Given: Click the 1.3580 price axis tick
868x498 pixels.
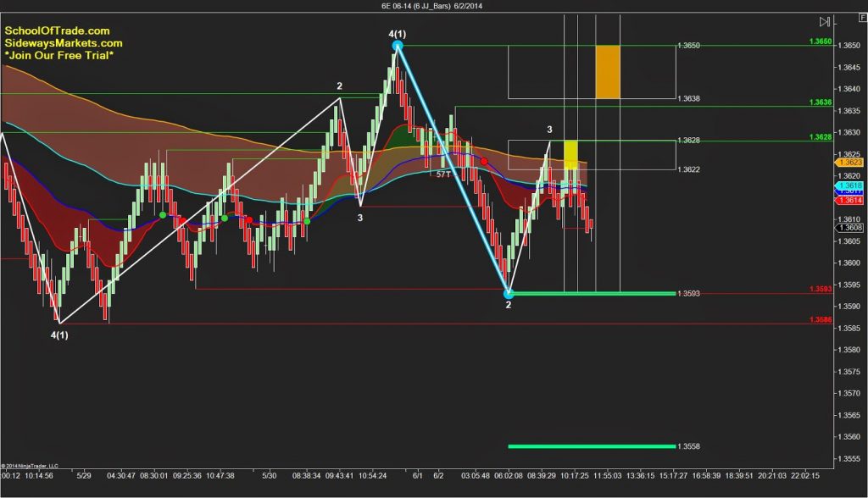Looking at the screenshot, I should coord(849,350).
